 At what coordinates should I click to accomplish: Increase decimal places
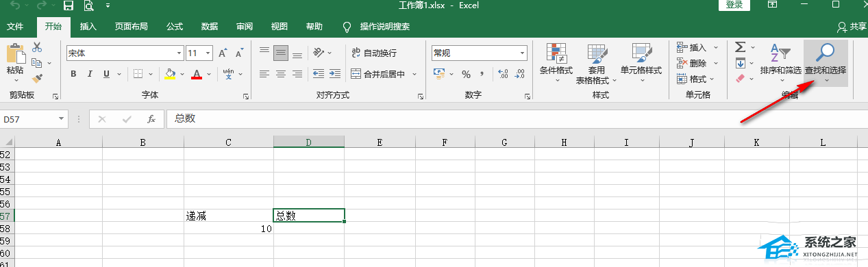point(503,74)
